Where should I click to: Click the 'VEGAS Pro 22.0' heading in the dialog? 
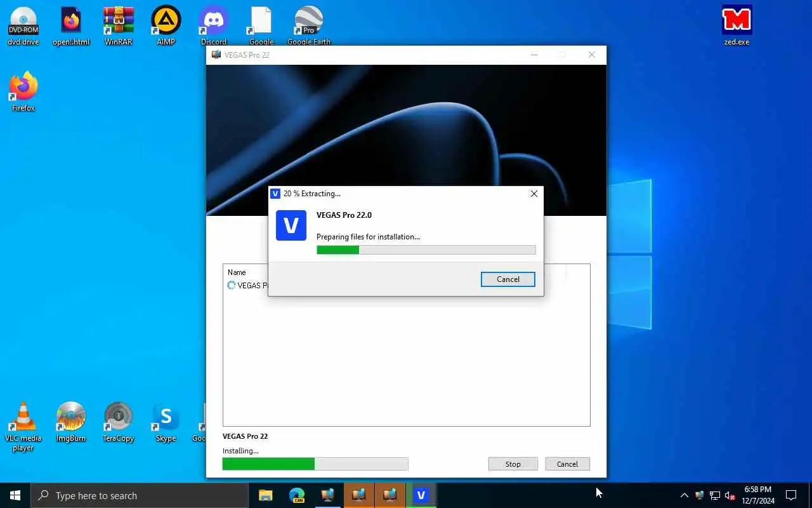pos(344,215)
